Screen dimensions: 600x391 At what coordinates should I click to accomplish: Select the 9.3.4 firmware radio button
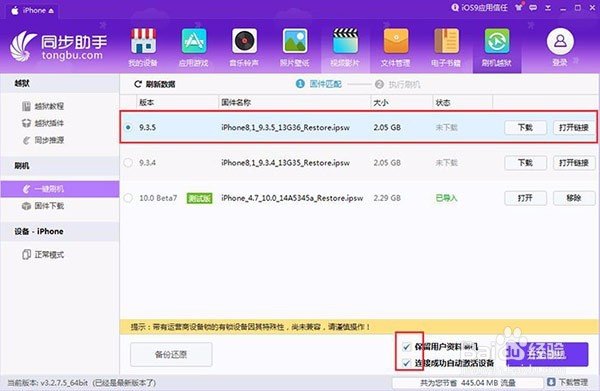click(128, 163)
